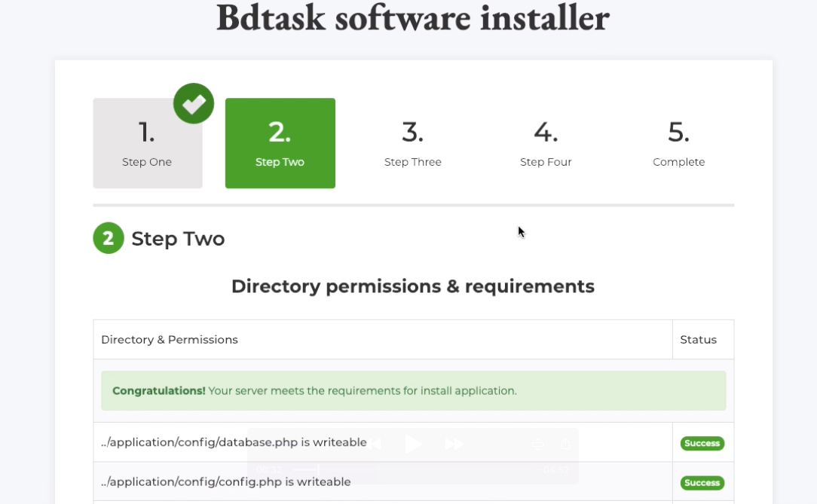The image size is (817, 504).
Task: Go to Step One tab
Action: (147, 143)
